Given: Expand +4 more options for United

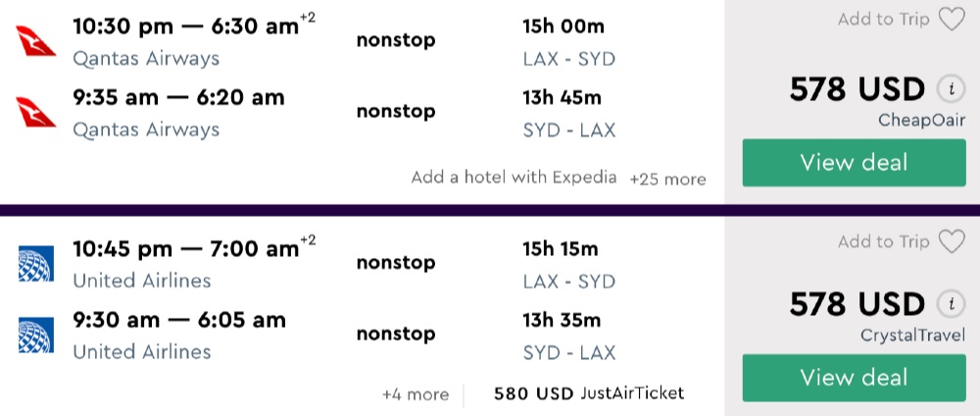Looking at the screenshot, I should point(416,394).
